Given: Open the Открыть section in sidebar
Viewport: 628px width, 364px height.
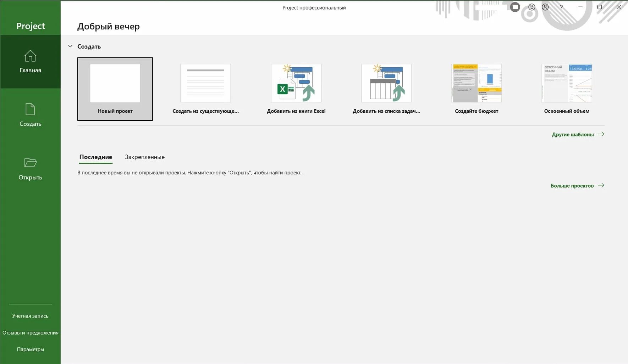Looking at the screenshot, I should [x=30, y=169].
